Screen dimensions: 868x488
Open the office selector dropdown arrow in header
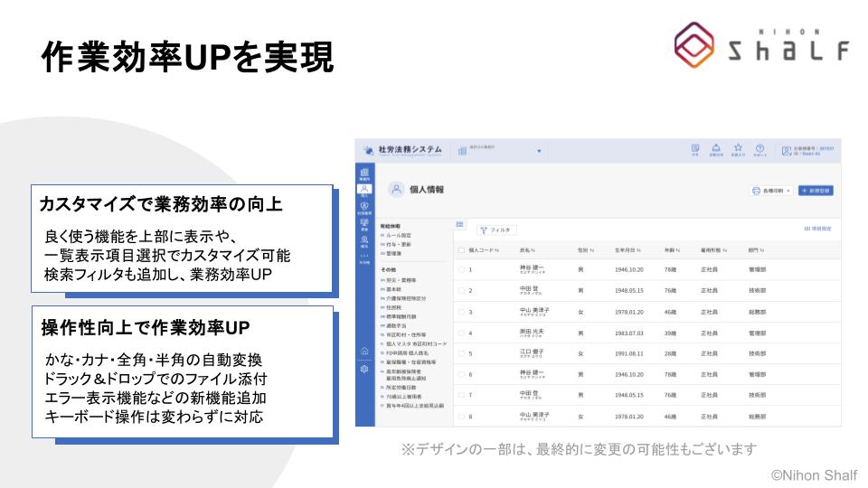(x=539, y=151)
